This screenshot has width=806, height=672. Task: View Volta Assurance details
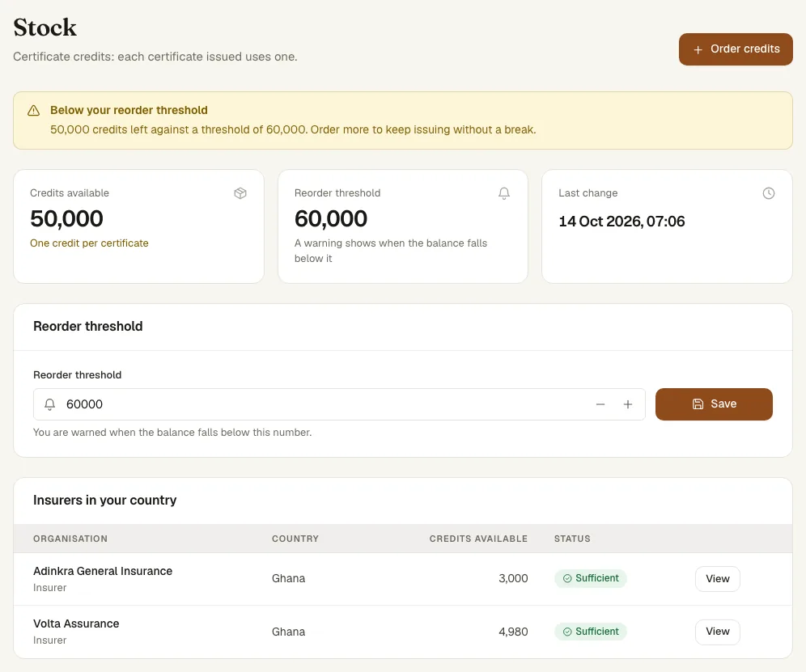[717, 632]
